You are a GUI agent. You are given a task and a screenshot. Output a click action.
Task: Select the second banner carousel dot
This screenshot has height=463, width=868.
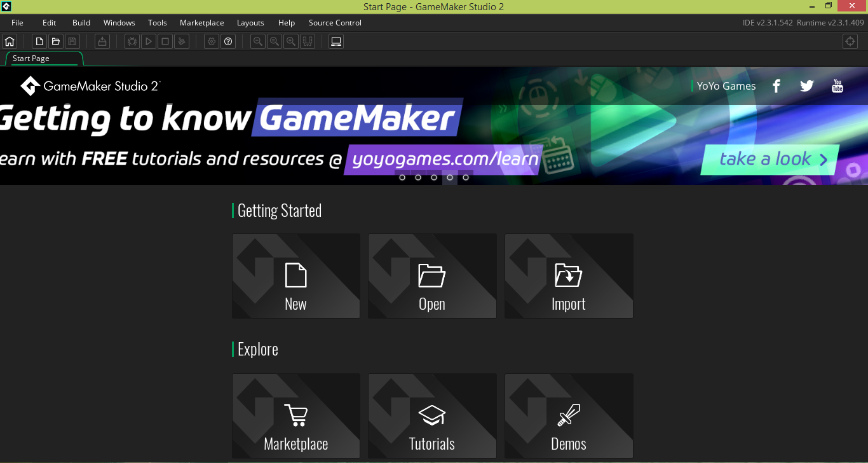[418, 177]
